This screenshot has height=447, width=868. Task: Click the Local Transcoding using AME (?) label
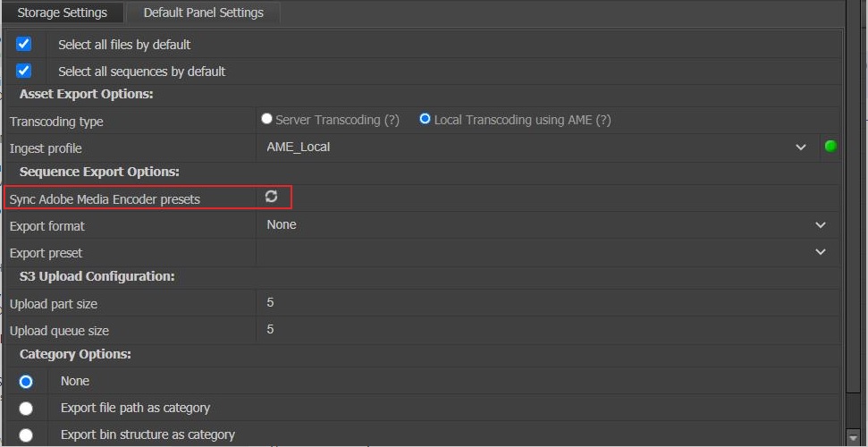pyautogui.click(x=523, y=120)
